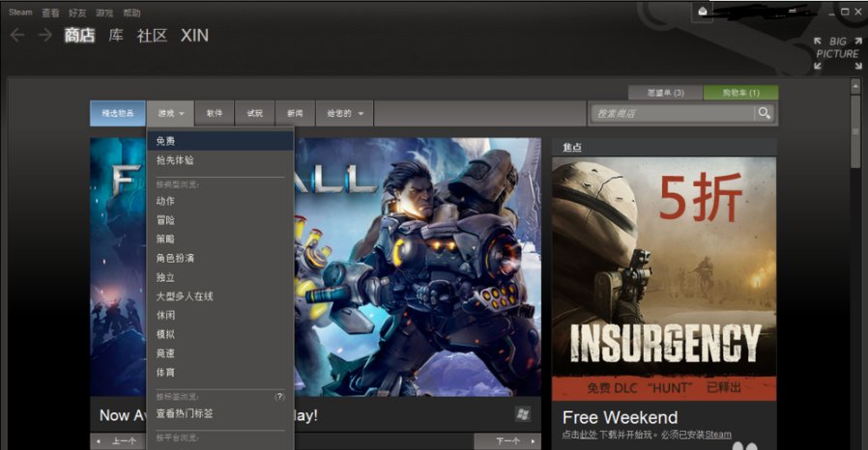
Task: Choose 免费 in the games dropdown
Action: point(220,141)
